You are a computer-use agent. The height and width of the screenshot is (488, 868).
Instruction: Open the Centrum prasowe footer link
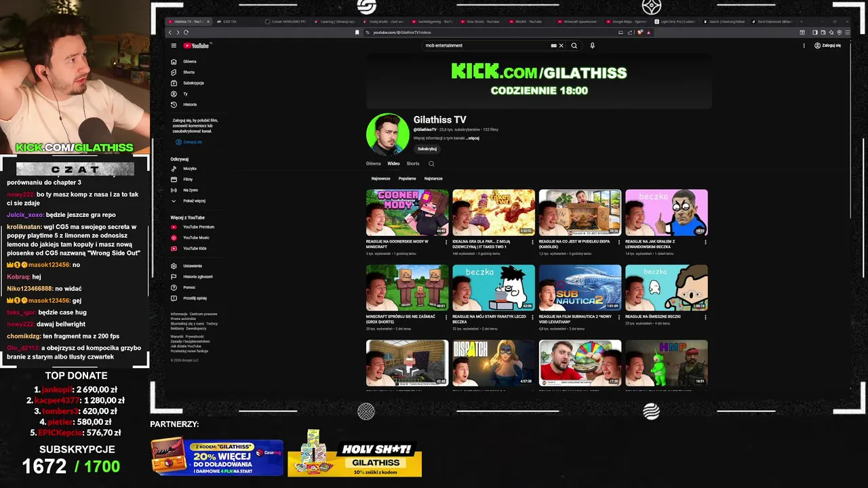click(203, 314)
